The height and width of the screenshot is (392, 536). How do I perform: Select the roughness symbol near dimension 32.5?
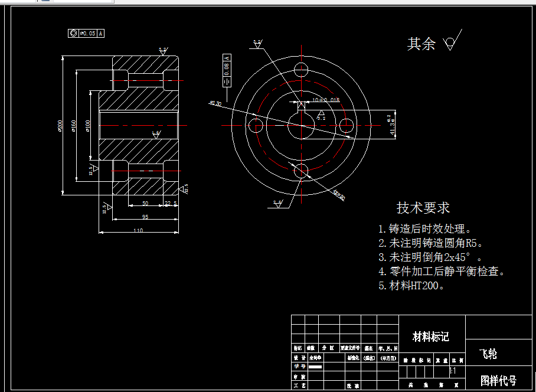click(184, 190)
